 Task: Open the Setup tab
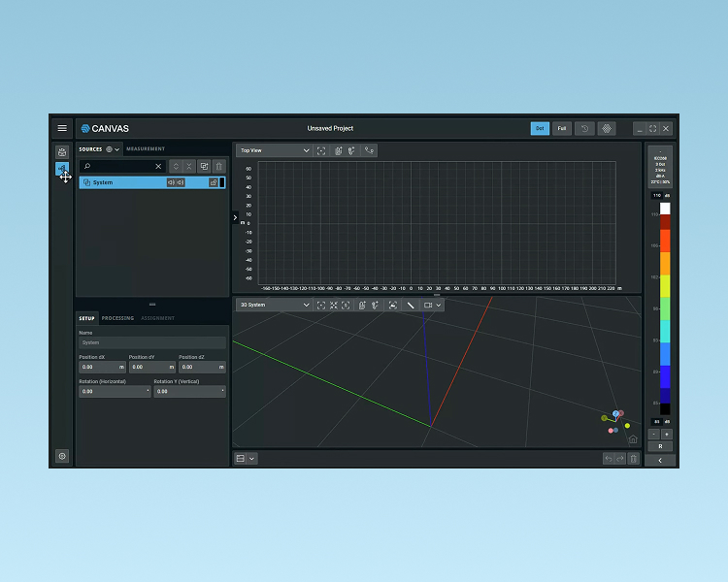[86, 318]
